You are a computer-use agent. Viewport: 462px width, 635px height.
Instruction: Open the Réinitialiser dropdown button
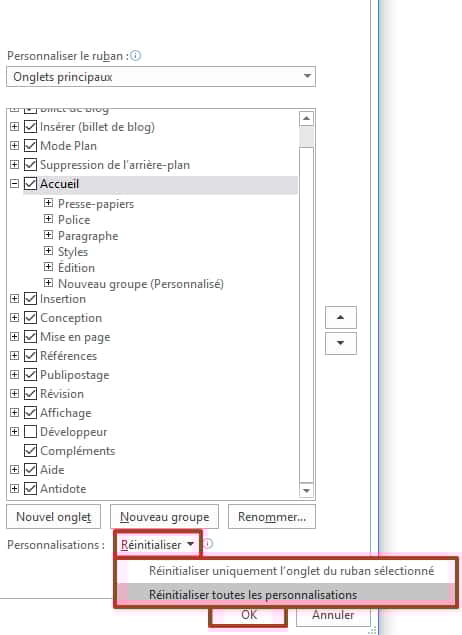(x=158, y=545)
